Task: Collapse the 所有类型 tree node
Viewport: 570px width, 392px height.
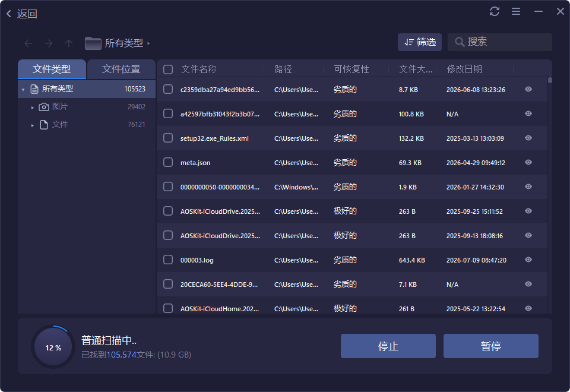Action: (23, 90)
